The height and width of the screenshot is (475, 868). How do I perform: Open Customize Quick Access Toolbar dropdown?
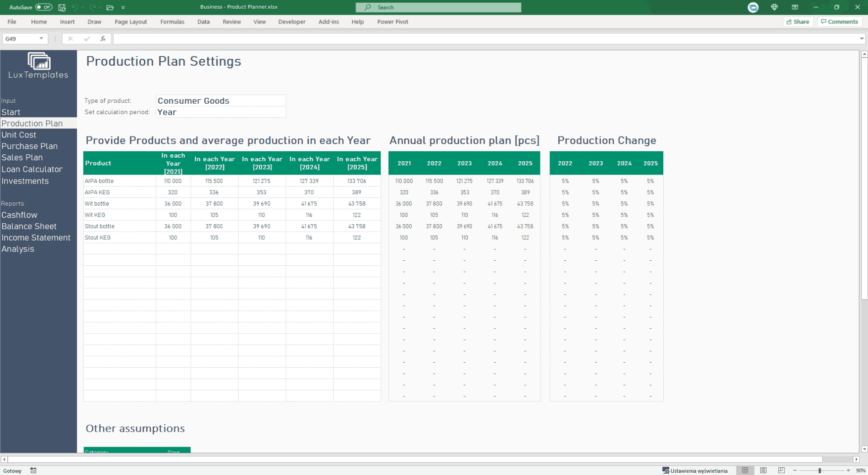pyautogui.click(x=123, y=7)
